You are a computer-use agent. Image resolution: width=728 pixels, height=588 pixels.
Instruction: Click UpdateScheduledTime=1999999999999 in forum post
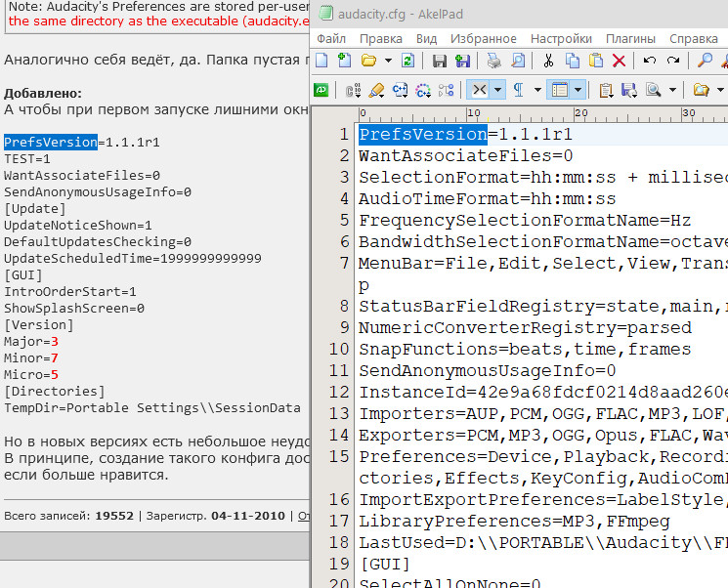pos(133,258)
